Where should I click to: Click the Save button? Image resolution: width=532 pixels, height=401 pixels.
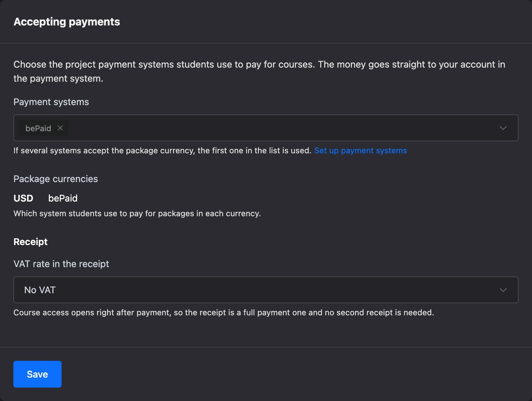tap(37, 374)
